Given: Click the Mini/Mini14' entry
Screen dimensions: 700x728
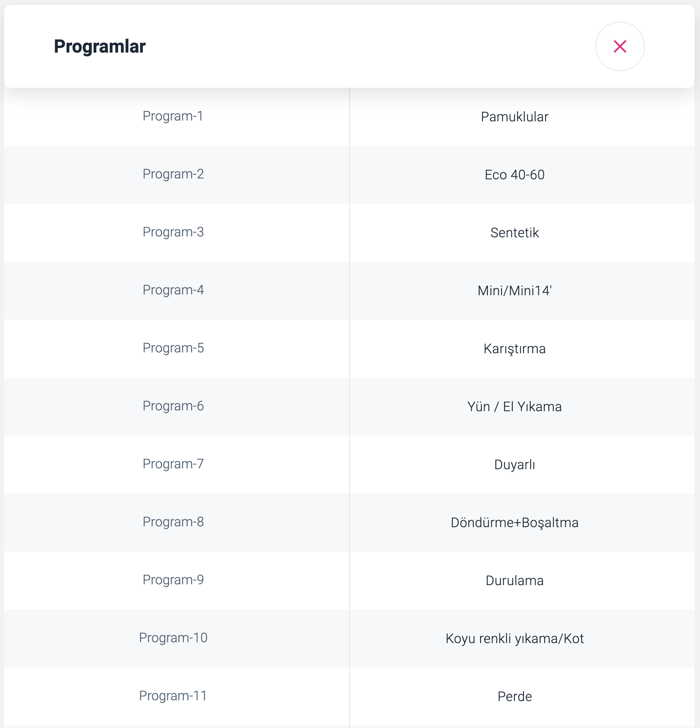Looking at the screenshot, I should click(x=514, y=291).
